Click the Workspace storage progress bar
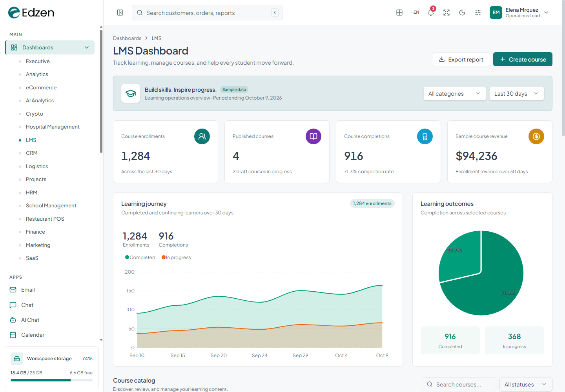This screenshot has height=392, width=565. (51, 380)
